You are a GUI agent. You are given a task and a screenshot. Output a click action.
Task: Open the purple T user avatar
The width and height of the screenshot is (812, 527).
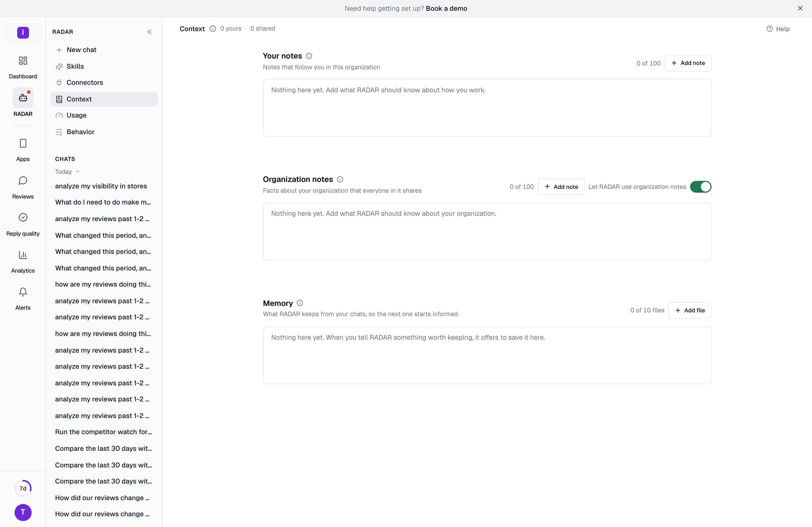click(x=23, y=512)
